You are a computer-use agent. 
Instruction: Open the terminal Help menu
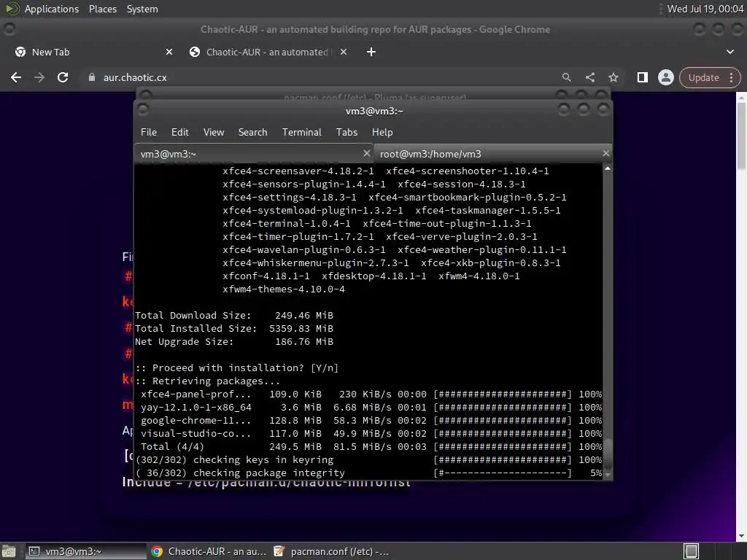[382, 133]
